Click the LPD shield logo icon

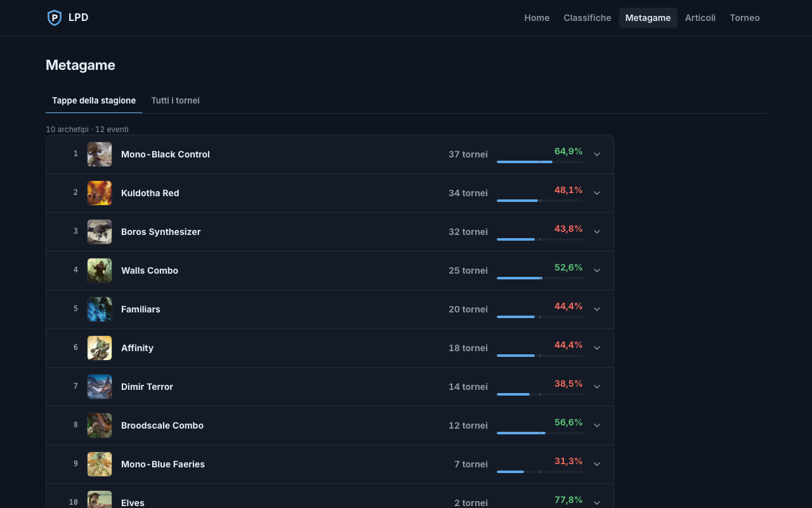[55, 18]
